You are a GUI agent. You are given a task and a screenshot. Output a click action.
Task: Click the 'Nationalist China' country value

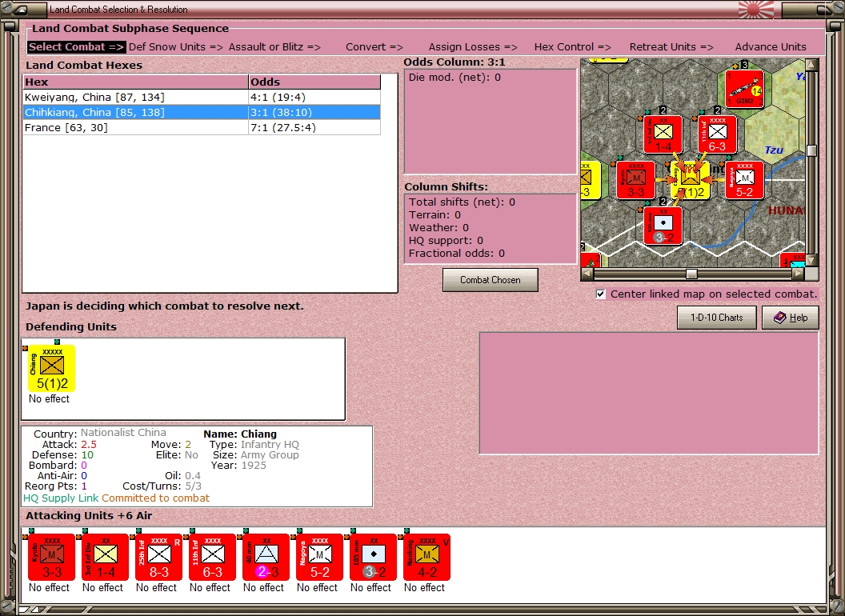pos(123,432)
